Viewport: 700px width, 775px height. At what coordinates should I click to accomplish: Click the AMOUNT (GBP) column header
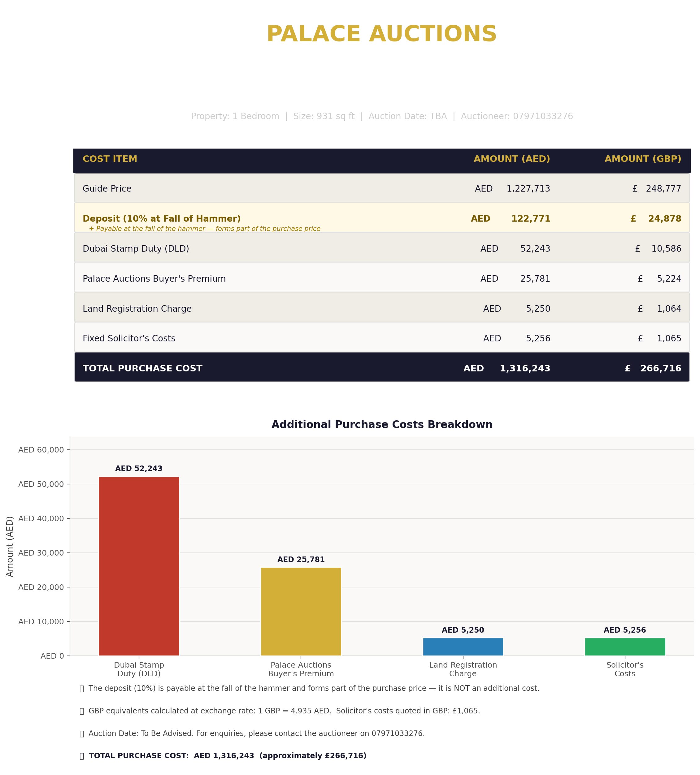pyautogui.click(x=642, y=159)
